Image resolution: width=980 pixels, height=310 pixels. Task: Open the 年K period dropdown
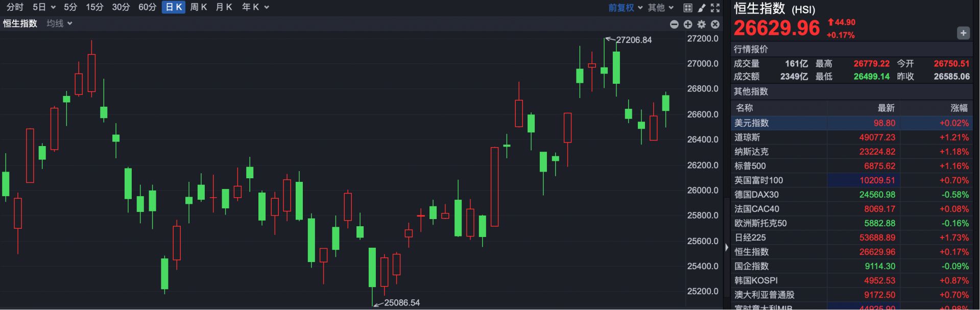[255, 7]
